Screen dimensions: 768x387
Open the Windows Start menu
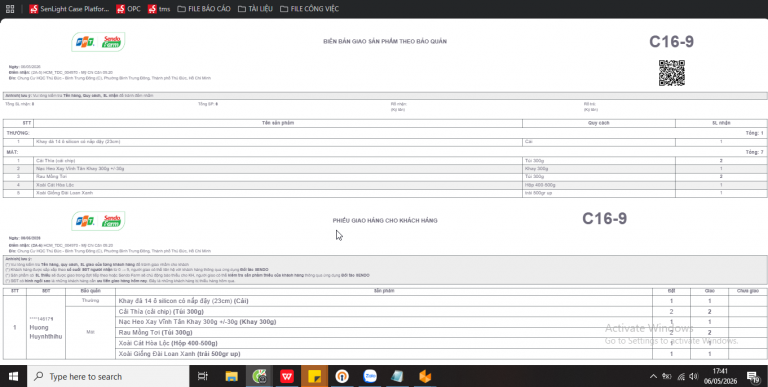click(x=13, y=376)
